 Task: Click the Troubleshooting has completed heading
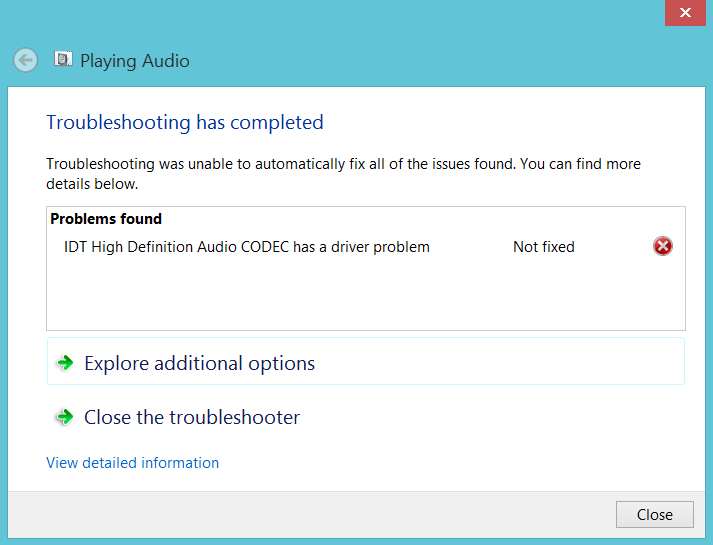(x=185, y=123)
